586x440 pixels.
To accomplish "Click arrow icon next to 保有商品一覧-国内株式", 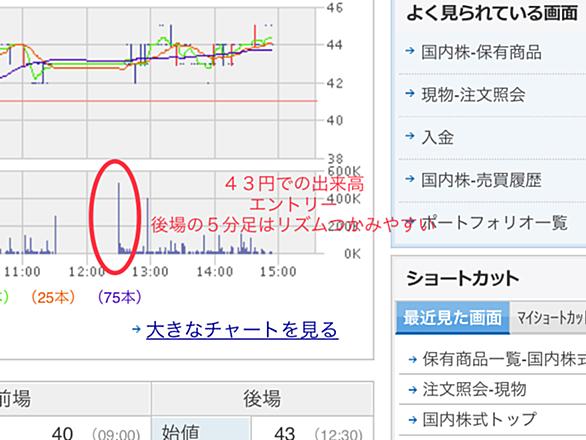I will click(413, 360).
